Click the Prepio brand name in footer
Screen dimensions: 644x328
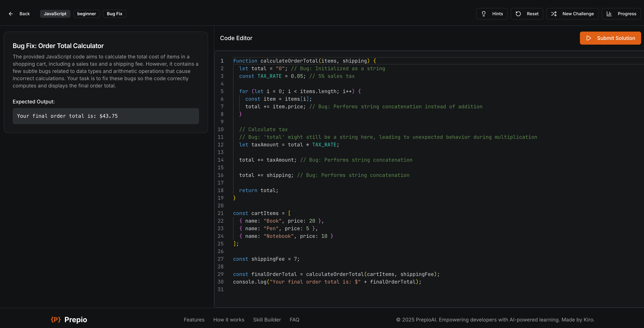coord(76,319)
